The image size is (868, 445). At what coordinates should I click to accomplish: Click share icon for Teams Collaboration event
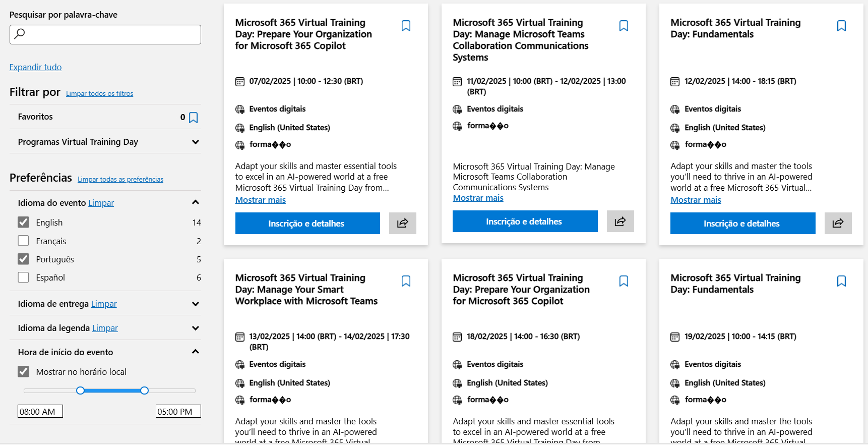coord(621,221)
